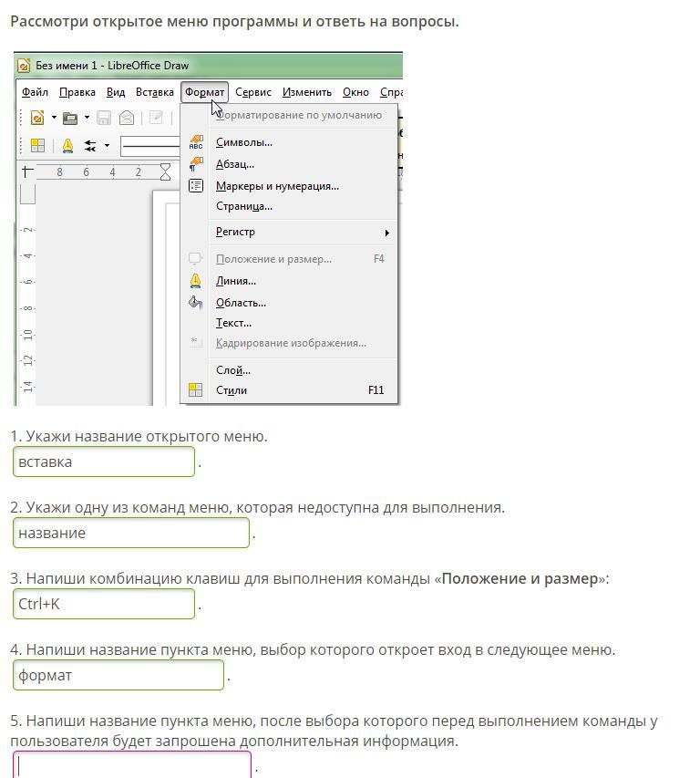The image size is (700, 778).
Task: Click the Область paint bucket icon
Action: (195, 302)
